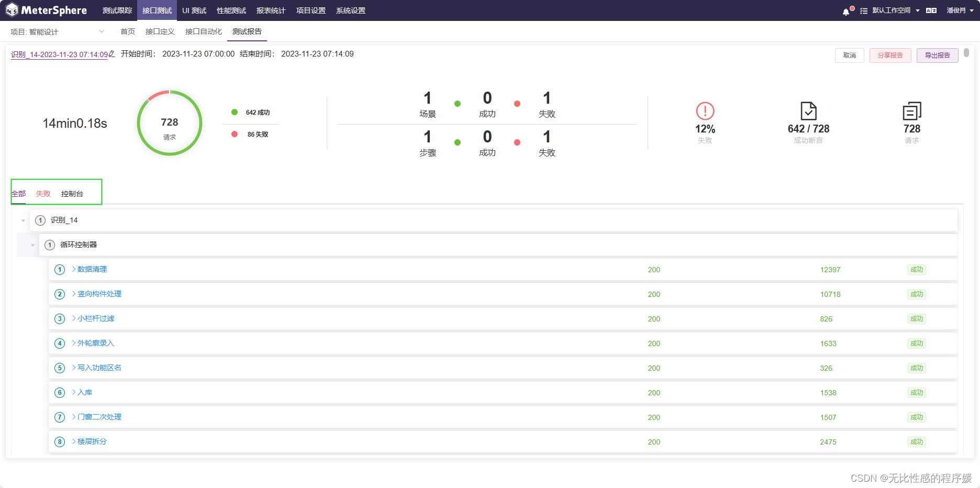
Task: Expand the 数据清理 step details
Action: coord(74,269)
